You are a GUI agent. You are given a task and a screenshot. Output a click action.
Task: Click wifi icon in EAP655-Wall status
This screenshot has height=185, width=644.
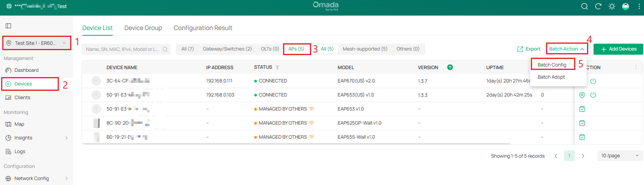pos(311,137)
